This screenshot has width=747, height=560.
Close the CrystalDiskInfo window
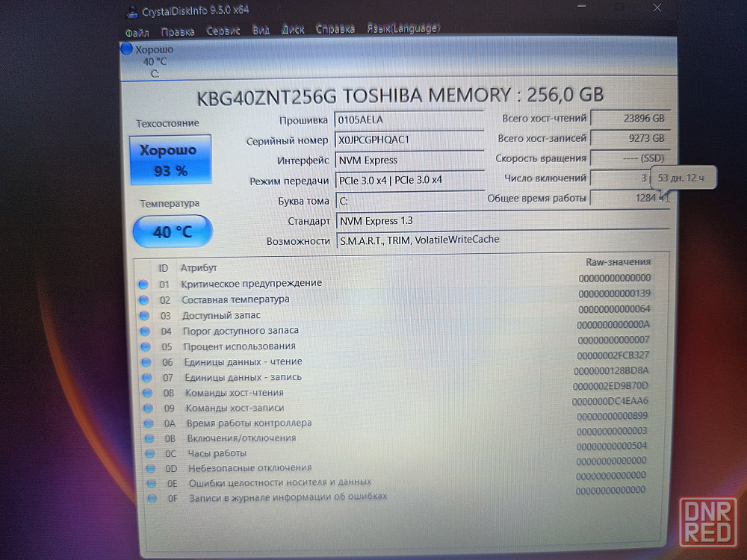(x=657, y=7)
